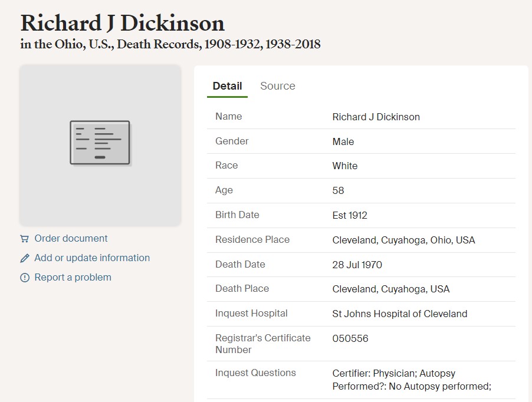The image size is (532, 402).
Task: Click the Birth Date value Est 1912
Action: 350,216
